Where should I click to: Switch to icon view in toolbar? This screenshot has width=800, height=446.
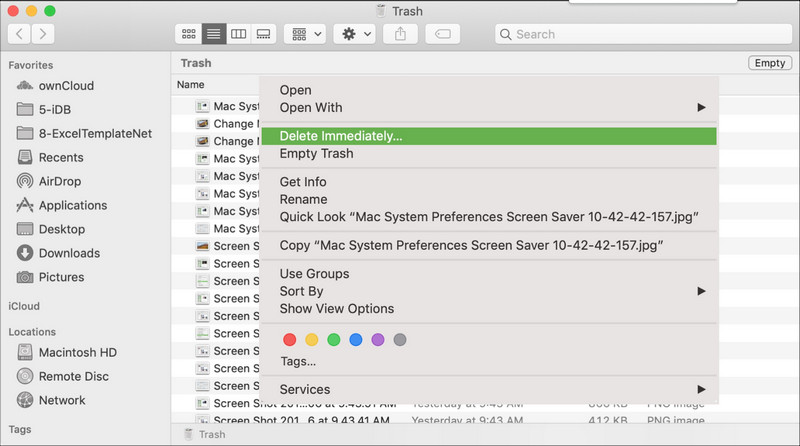click(x=189, y=34)
